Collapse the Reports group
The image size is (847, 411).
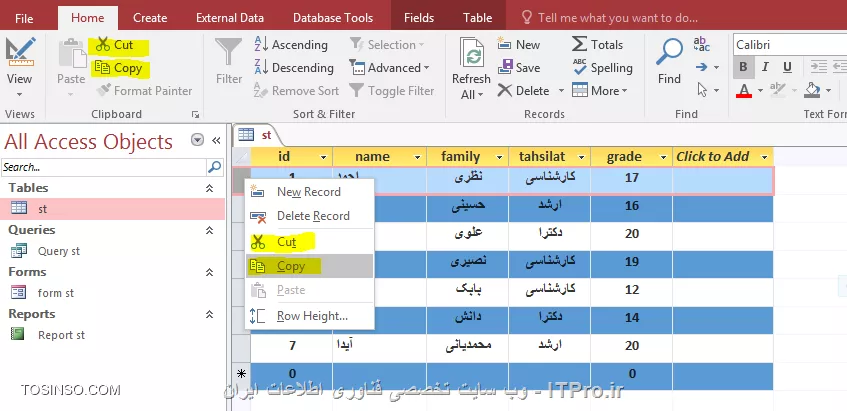click(x=210, y=314)
